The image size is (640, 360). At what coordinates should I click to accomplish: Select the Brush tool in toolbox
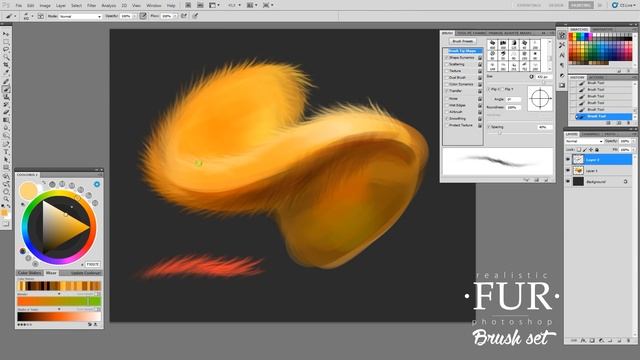[6, 90]
